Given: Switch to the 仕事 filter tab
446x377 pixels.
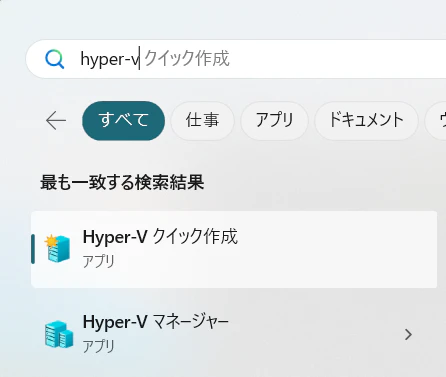Looking at the screenshot, I should (202, 120).
